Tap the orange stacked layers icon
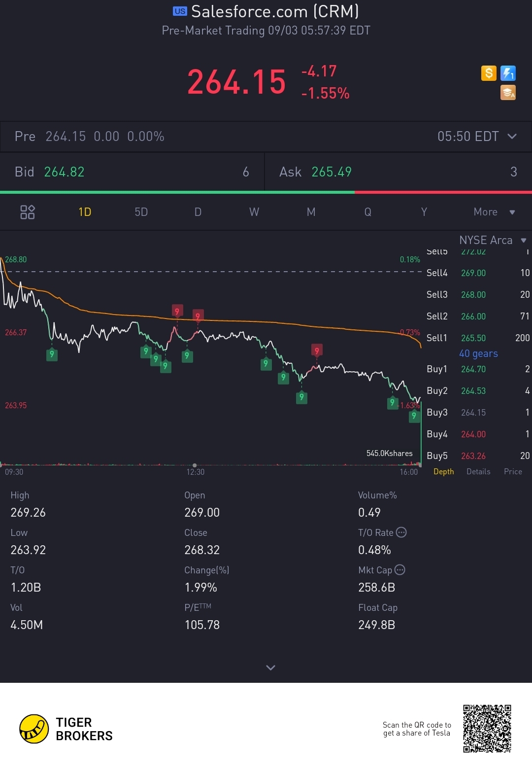532x775 pixels. click(x=508, y=93)
